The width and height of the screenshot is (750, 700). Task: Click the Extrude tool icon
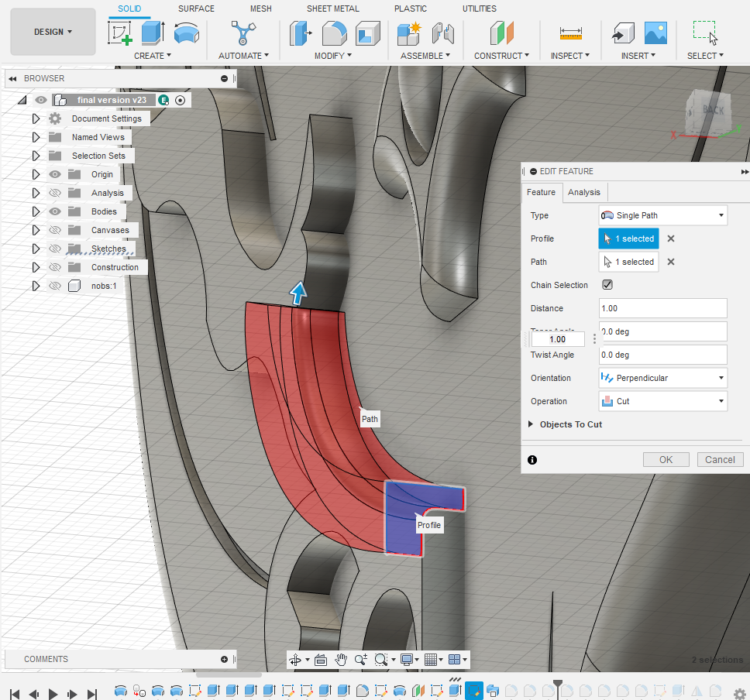(153, 33)
